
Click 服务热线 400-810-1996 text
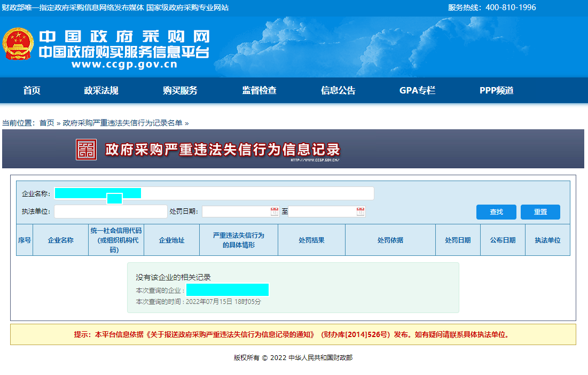coord(492,7)
